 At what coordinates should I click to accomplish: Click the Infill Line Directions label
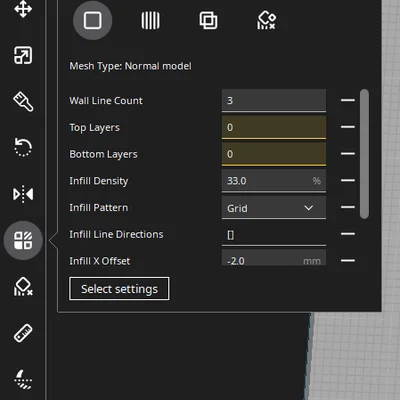(116, 234)
